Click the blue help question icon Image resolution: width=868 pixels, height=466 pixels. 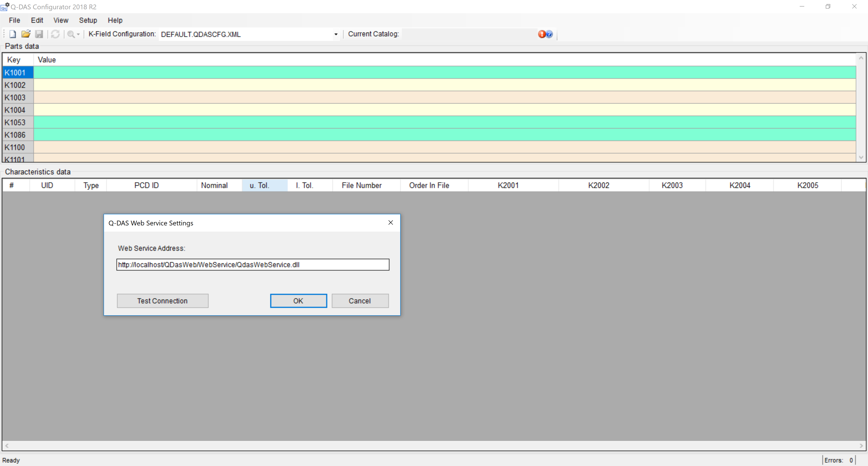pyautogui.click(x=549, y=34)
